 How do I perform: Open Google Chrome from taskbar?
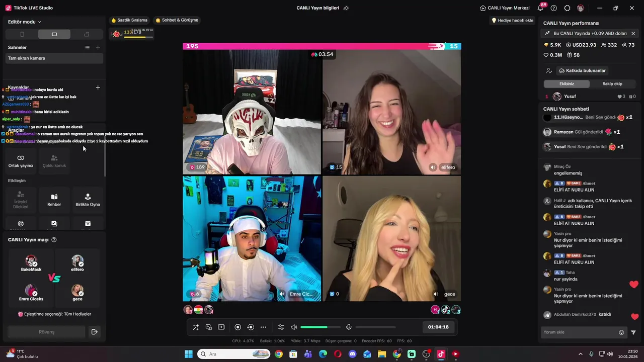tap(279, 354)
